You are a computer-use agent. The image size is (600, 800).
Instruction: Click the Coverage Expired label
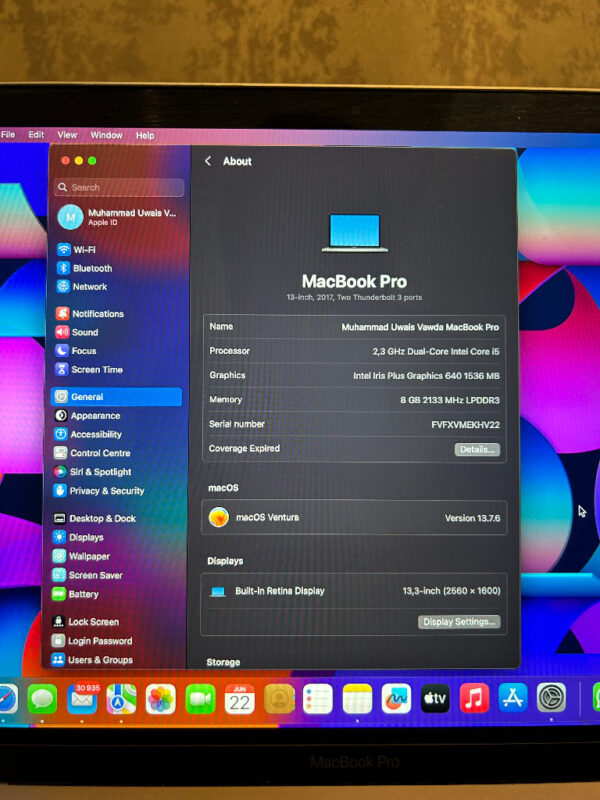tap(244, 448)
